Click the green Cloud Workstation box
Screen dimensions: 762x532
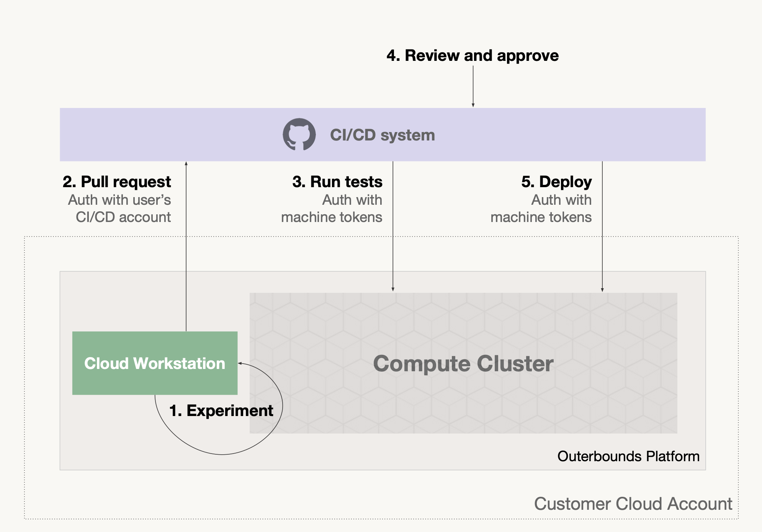[x=155, y=363]
